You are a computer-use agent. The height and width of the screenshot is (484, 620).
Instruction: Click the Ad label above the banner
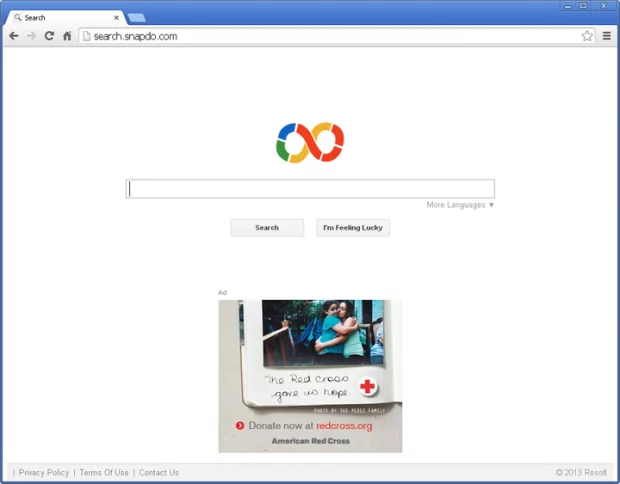coord(222,293)
